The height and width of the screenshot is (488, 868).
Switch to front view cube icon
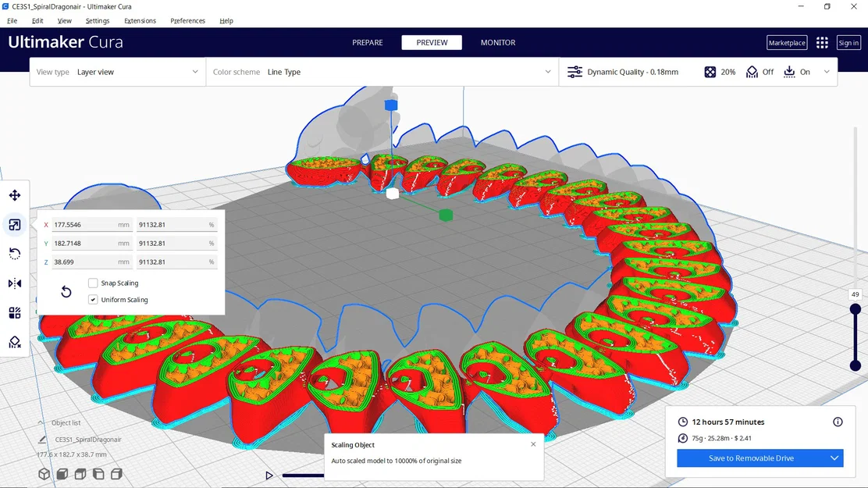[x=62, y=474]
